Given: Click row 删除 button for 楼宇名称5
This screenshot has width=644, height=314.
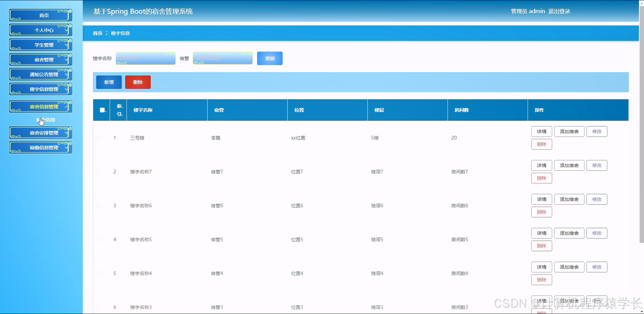Looking at the screenshot, I should (x=542, y=246).
